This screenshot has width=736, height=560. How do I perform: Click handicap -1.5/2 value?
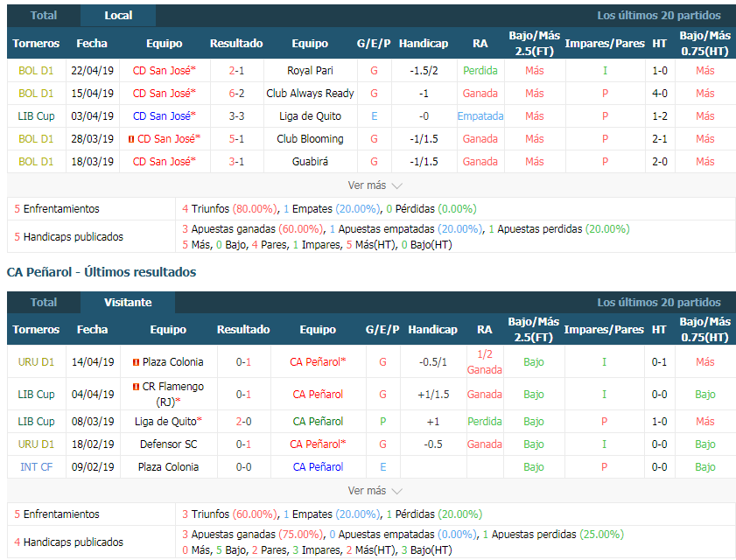coord(424,71)
